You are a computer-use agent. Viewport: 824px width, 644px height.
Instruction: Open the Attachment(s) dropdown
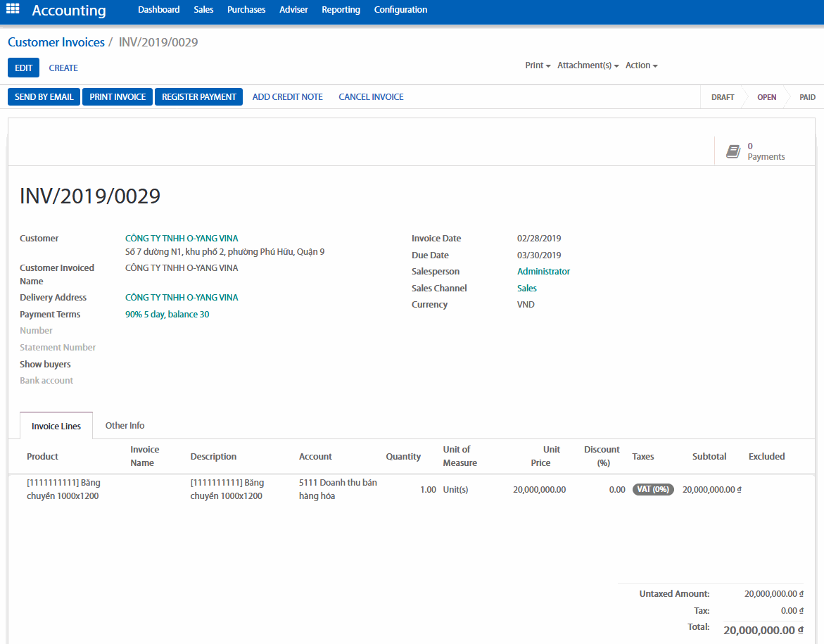pyautogui.click(x=588, y=65)
